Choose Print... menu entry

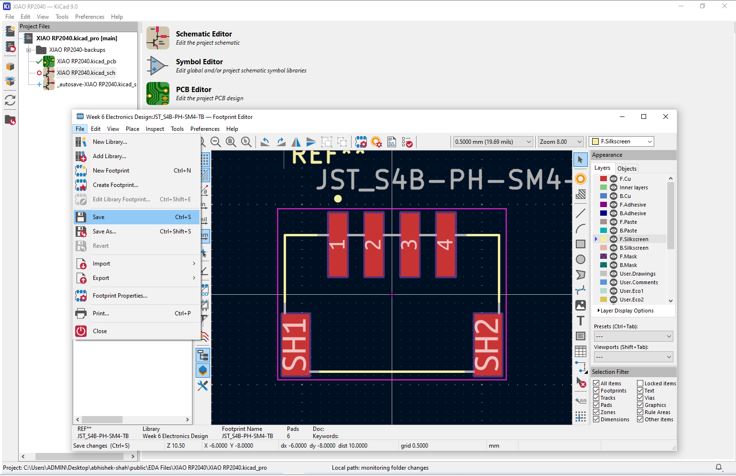[x=137, y=313]
